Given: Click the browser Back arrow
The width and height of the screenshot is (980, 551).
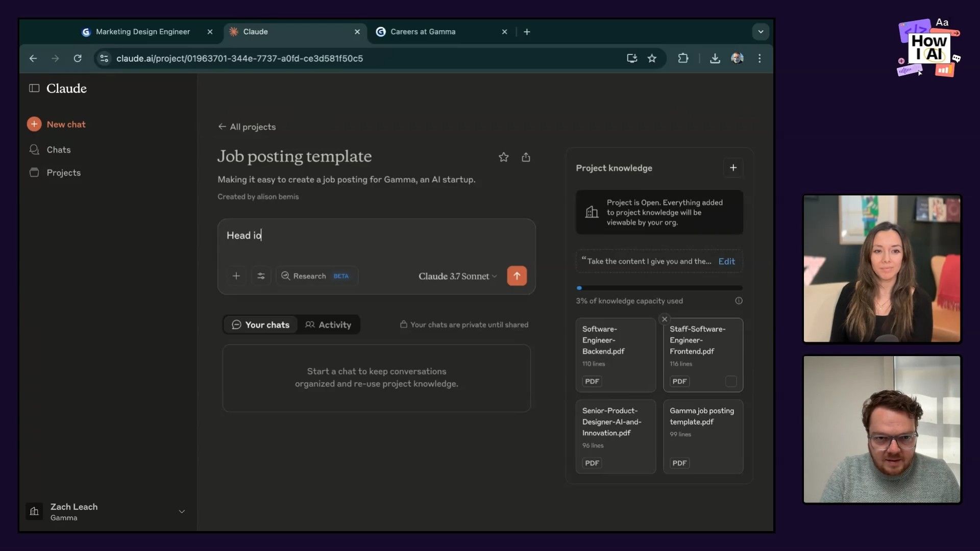Looking at the screenshot, I should point(33,59).
